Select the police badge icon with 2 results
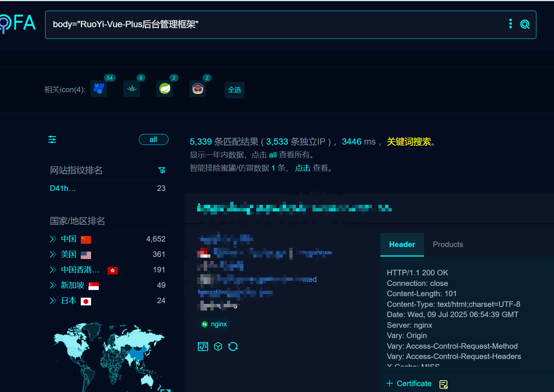Viewport: 554px width, 392px height. coord(198,88)
